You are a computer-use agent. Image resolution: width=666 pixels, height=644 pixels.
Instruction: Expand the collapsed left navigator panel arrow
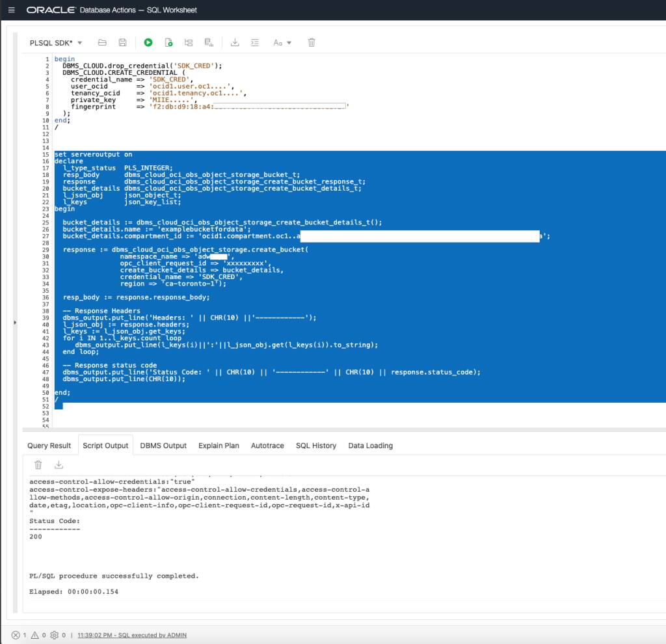click(x=15, y=323)
